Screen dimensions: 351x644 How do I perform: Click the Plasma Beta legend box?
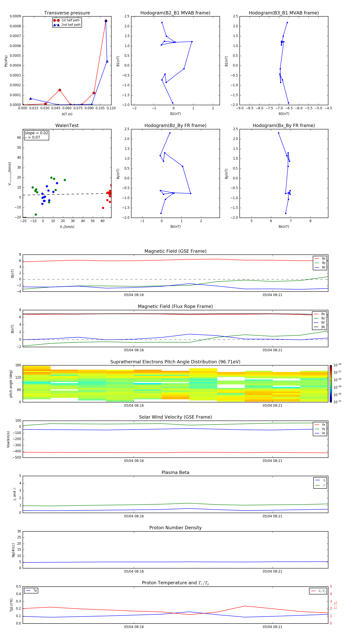coord(320,483)
